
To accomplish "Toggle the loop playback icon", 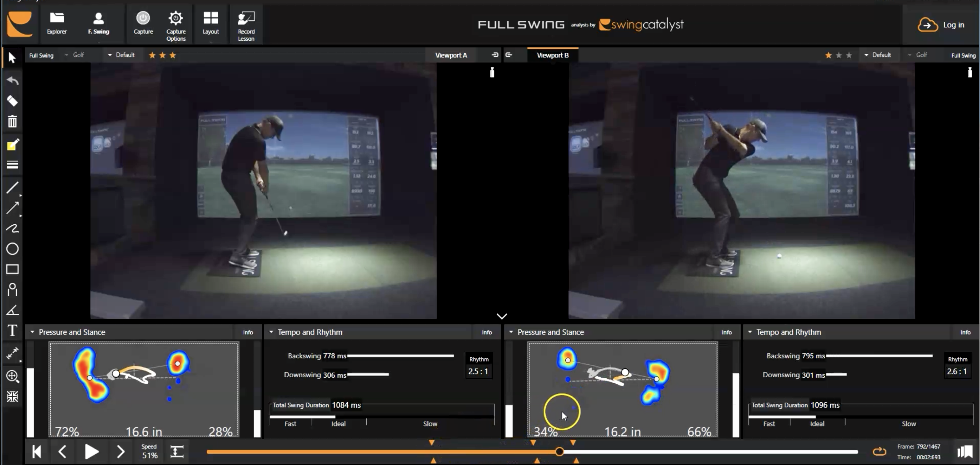I will click(x=879, y=452).
